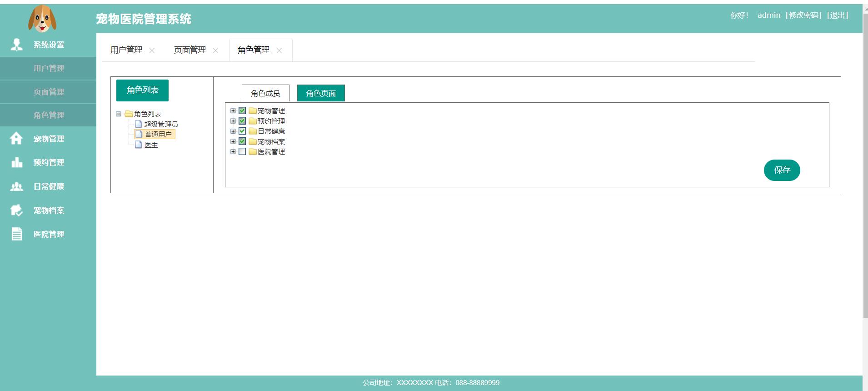Select the 普通用户 role

[x=158, y=134]
